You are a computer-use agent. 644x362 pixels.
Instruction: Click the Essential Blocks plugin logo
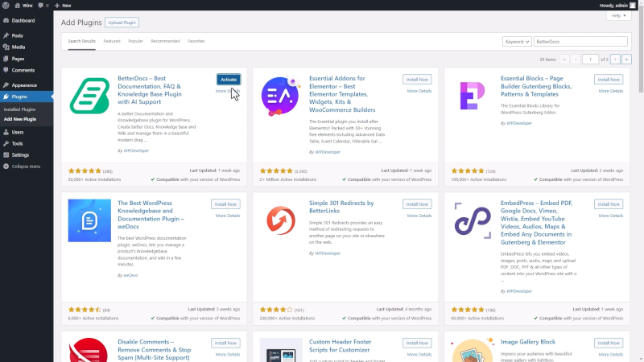473,96
